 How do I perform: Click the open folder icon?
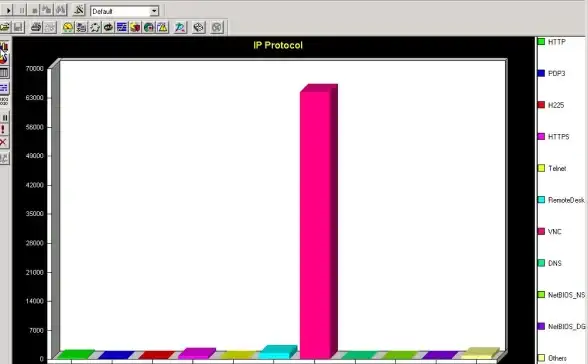(5, 27)
